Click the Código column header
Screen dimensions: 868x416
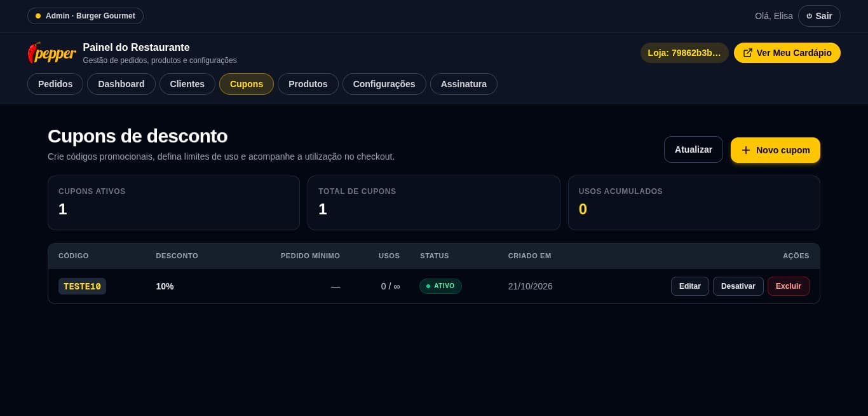[74, 256]
